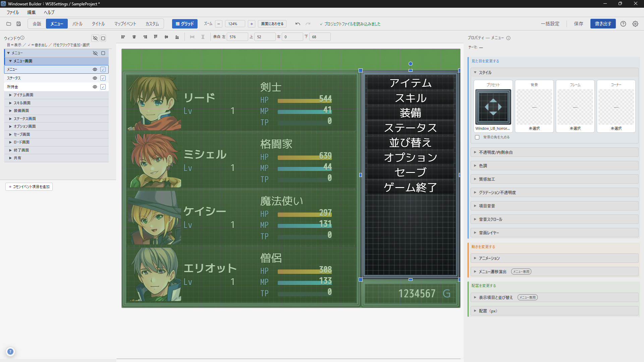Click the info icon next to ウィンドウ
Viewport: 644px width, 362px height.
coord(22,38)
